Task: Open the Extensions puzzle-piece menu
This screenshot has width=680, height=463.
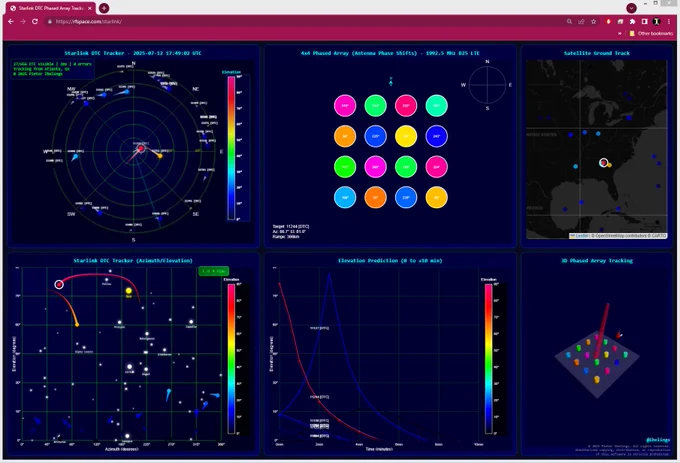Action: 632,21
